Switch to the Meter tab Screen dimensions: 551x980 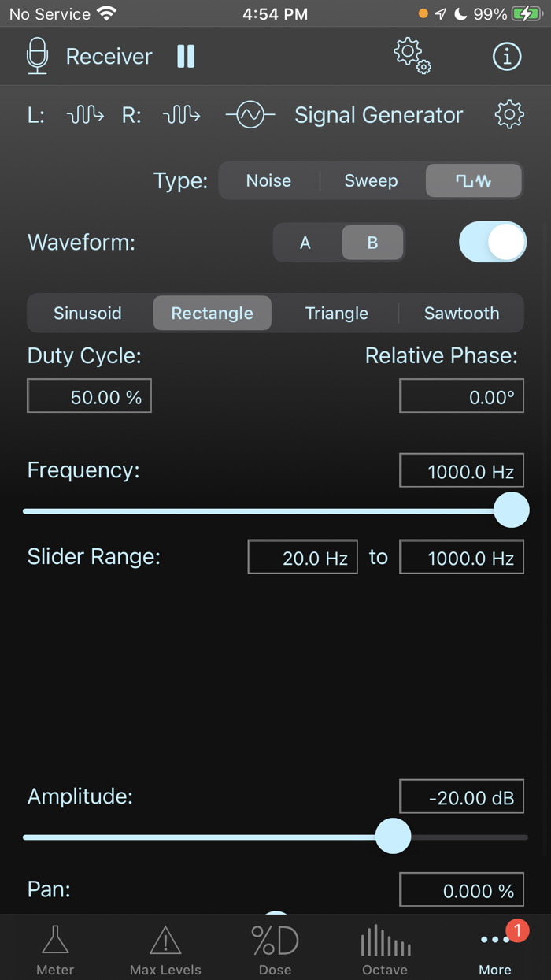(x=54, y=945)
